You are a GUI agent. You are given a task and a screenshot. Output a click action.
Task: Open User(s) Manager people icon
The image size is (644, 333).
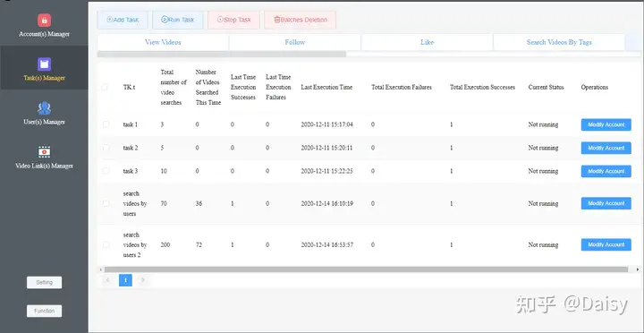(45, 108)
